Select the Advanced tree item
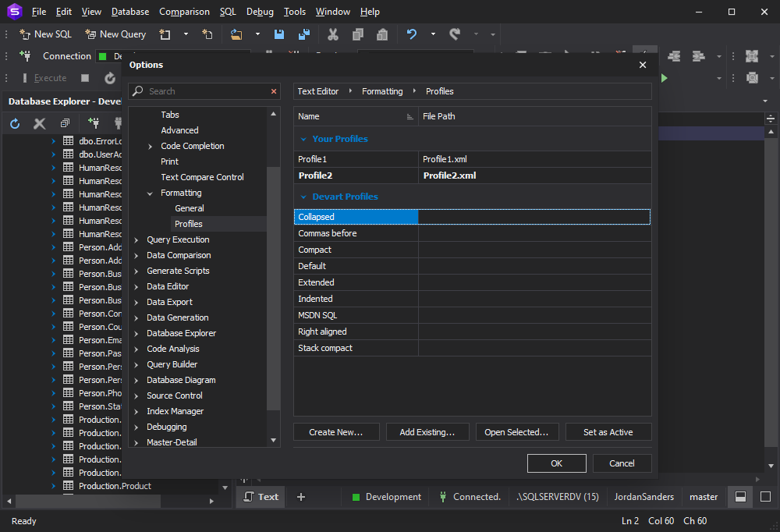The height and width of the screenshot is (532, 780). pyautogui.click(x=179, y=130)
